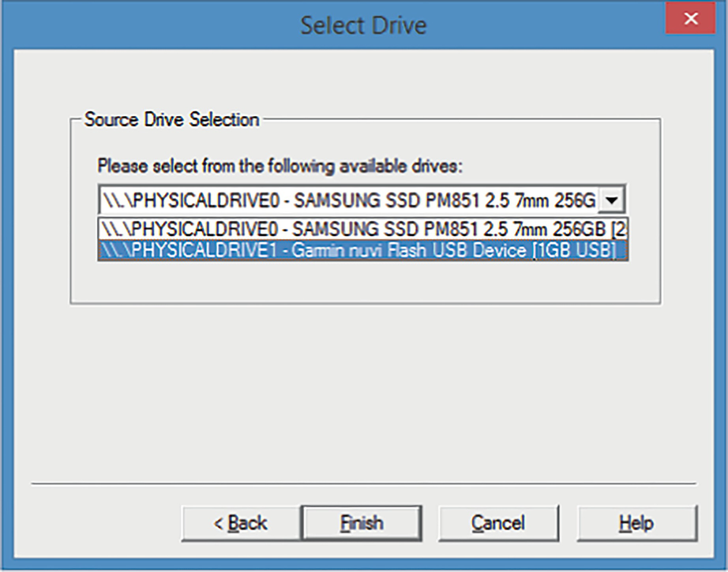Click the blank area above the button row
Viewport: 728px width, 572px height.
(363, 394)
